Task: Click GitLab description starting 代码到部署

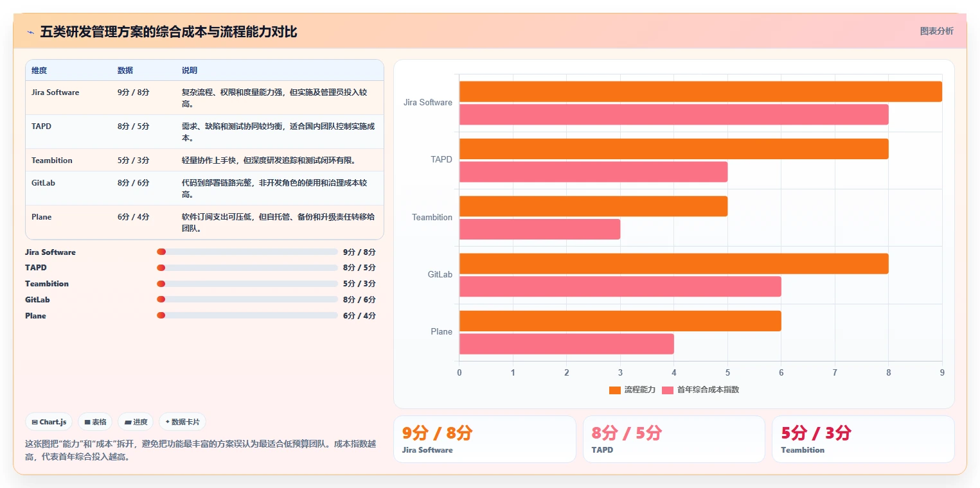Action: click(275, 188)
